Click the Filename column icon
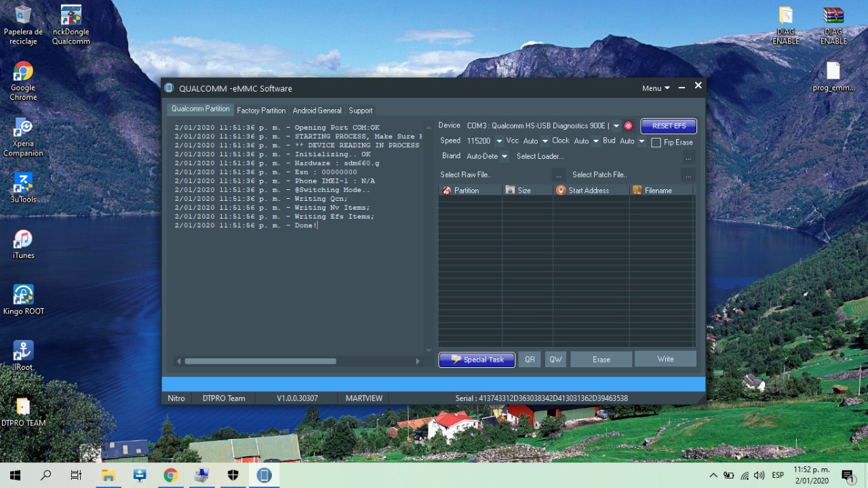The image size is (868, 488). (x=637, y=191)
